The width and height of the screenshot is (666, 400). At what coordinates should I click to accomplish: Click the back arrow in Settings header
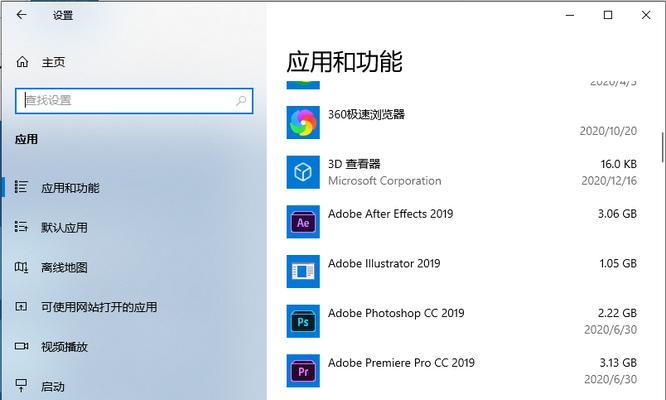[x=21, y=15]
